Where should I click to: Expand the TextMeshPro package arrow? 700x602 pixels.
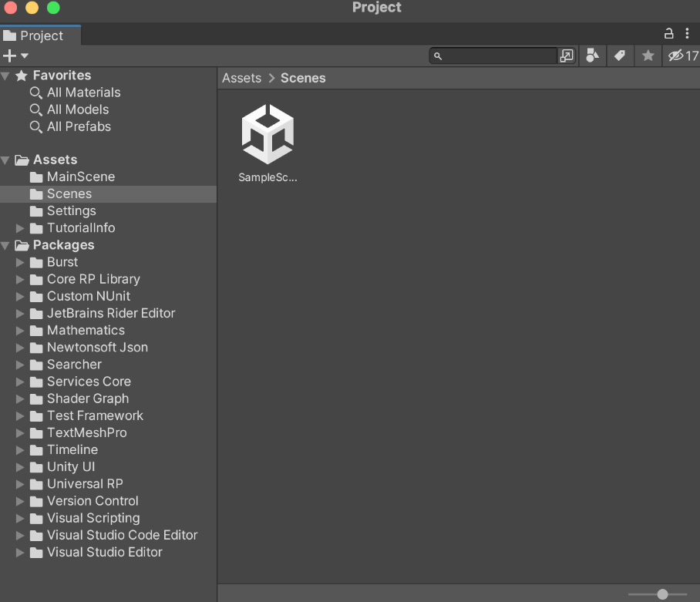(19, 433)
